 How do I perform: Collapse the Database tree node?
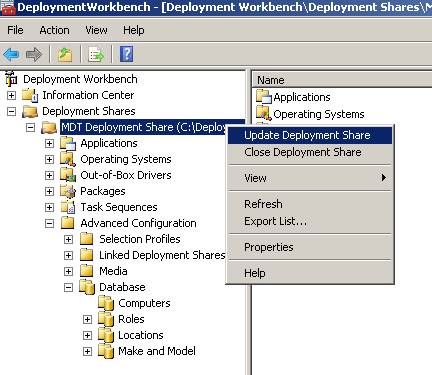tap(68, 287)
